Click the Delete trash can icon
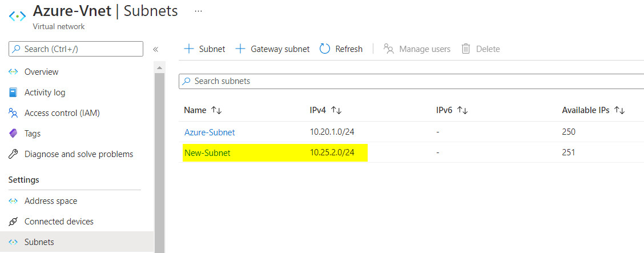The width and height of the screenshot is (644, 253). pyautogui.click(x=466, y=49)
